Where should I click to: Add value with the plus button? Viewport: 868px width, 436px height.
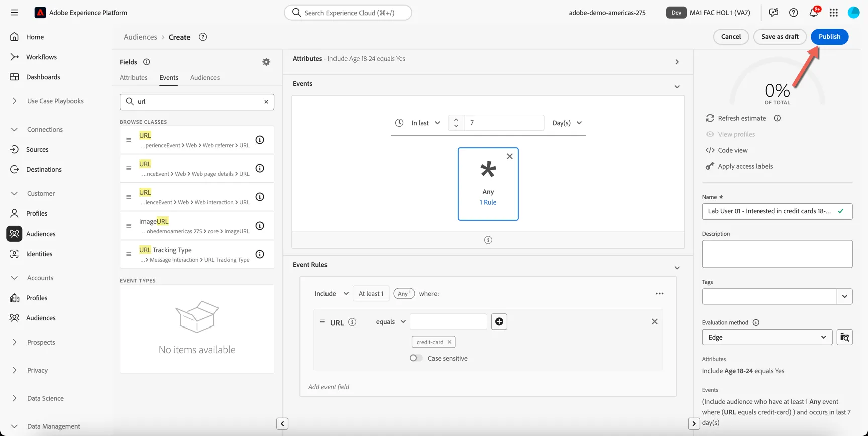click(499, 321)
